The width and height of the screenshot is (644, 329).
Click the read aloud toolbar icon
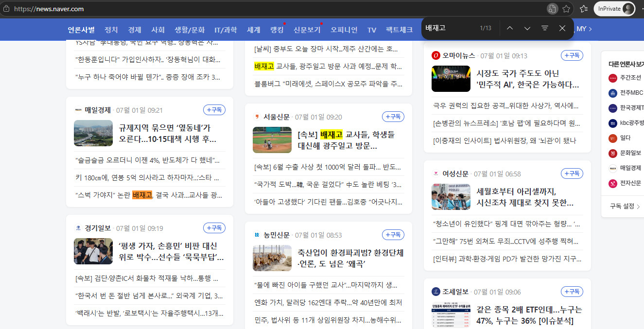pos(552,9)
